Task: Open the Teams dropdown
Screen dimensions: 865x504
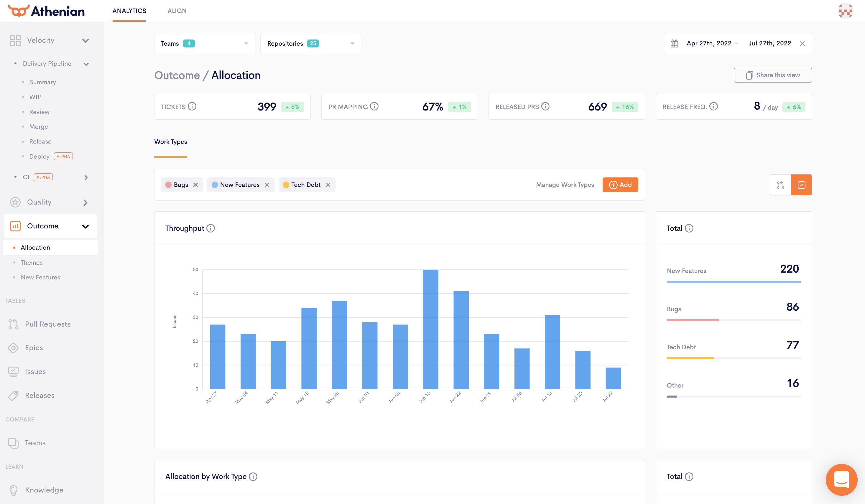Action: (205, 44)
